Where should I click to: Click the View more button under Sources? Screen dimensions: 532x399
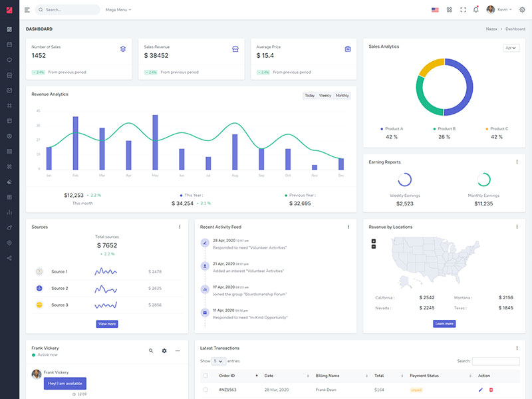pos(107,324)
